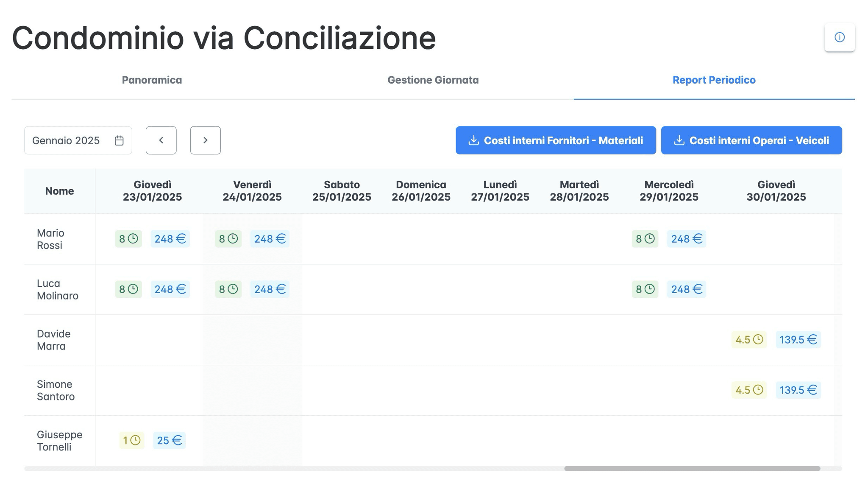Download Costi interni Fornitori - Materiali
The width and height of the screenshot is (868, 495).
(x=556, y=140)
